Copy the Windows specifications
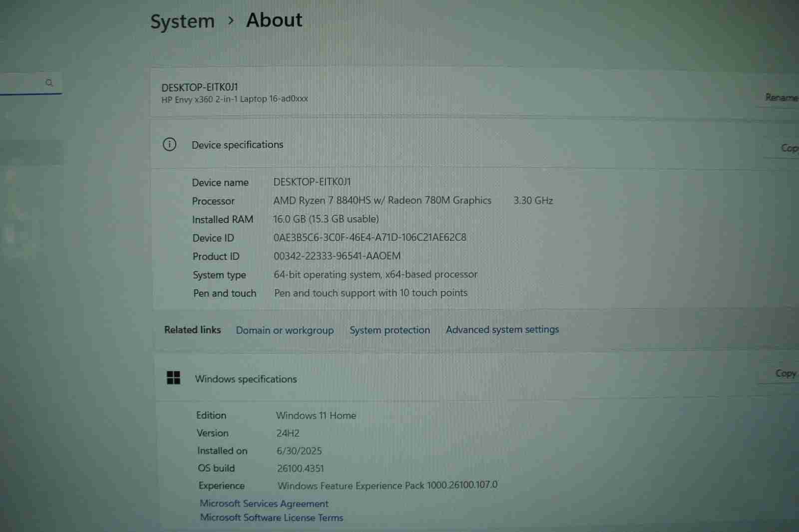 click(x=785, y=373)
